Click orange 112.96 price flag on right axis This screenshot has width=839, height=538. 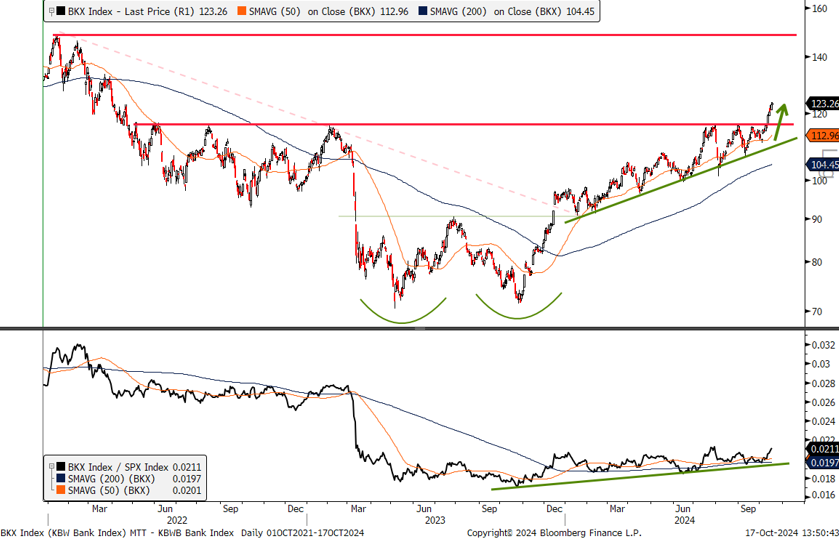click(822, 136)
